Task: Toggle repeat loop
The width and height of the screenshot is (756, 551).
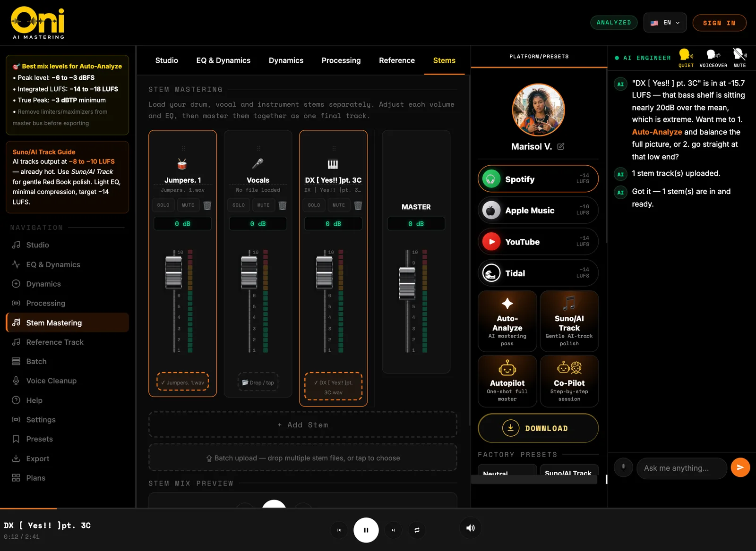Action: (x=417, y=530)
